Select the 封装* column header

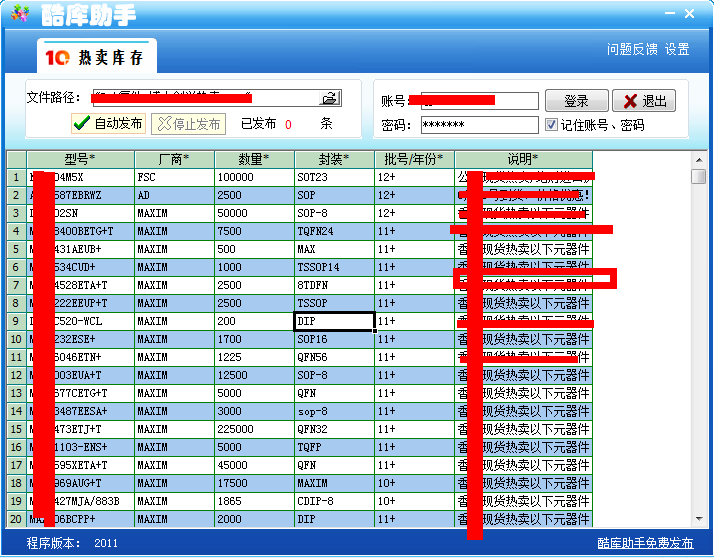[334, 159]
